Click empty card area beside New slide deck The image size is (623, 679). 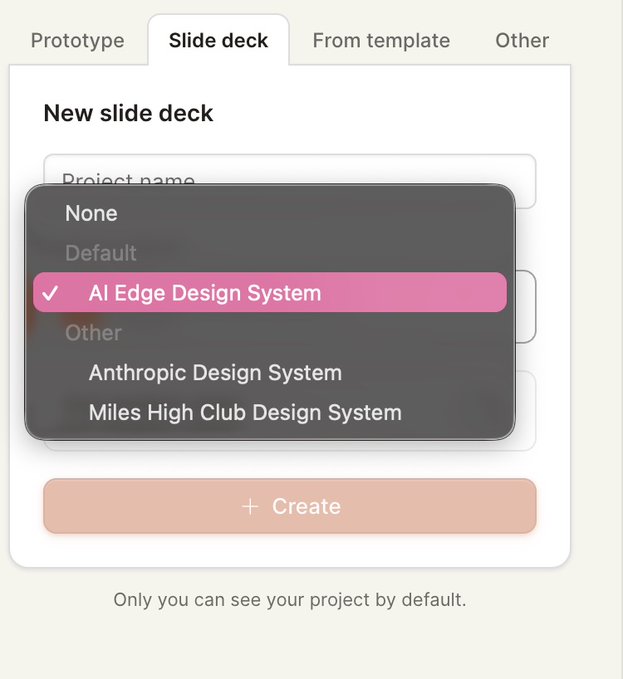click(x=390, y=113)
